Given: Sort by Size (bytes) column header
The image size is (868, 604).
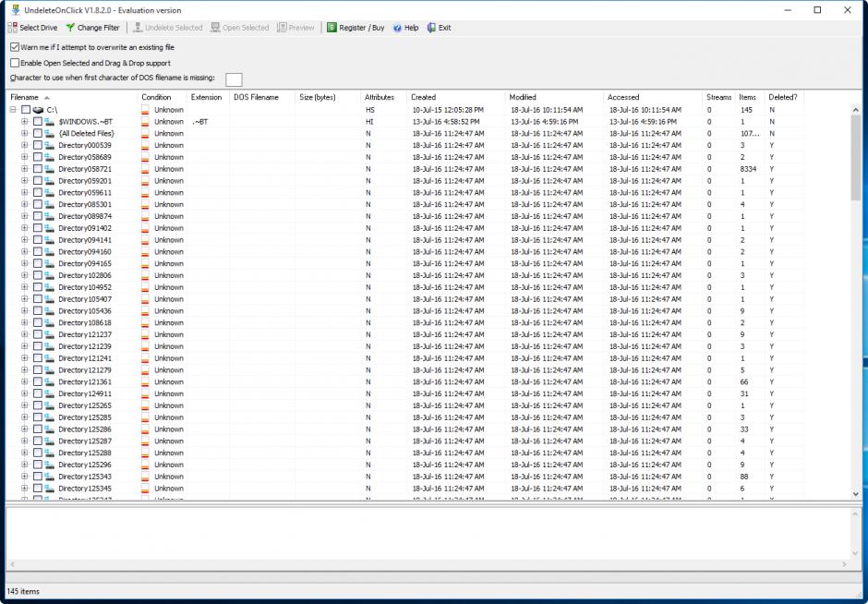Looking at the screenshot, I should click(x=328, y=97).
